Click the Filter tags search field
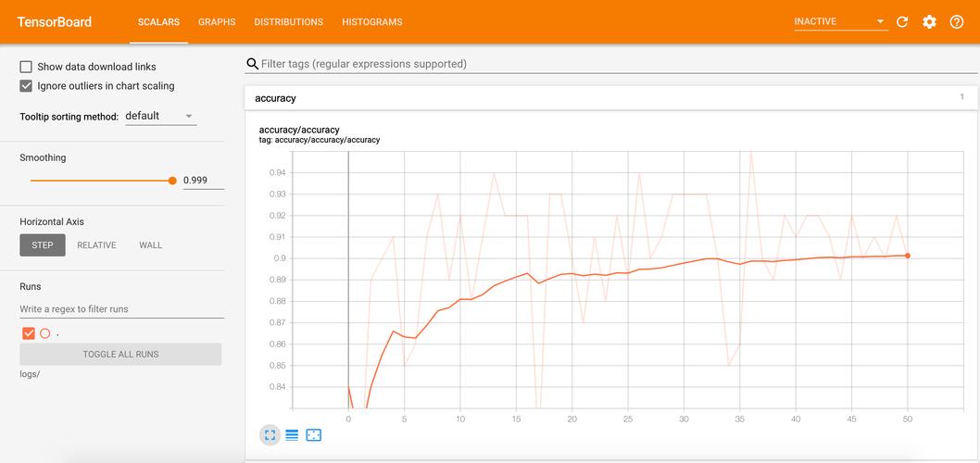Image resolution: width=980 pixels, height=463 pixels. [x=612, y=64]
